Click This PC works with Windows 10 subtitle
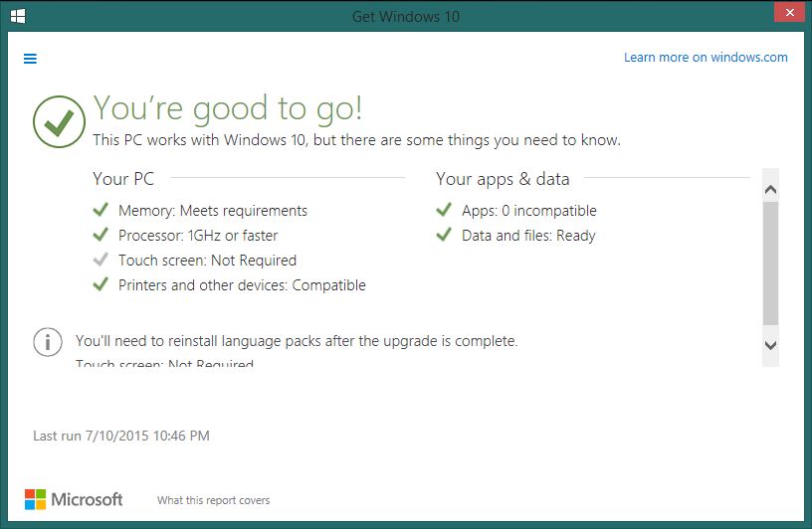Viewport: 812px width, 529px height. pyautogui.click(x=357, y=140)
